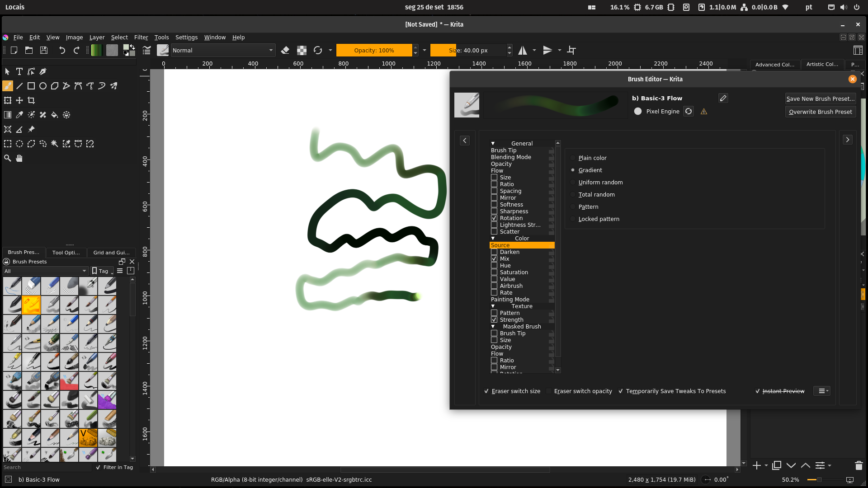Select the Gradient tool
The width and height of the screenshot is (868, 488).
[x=8, y=115]
